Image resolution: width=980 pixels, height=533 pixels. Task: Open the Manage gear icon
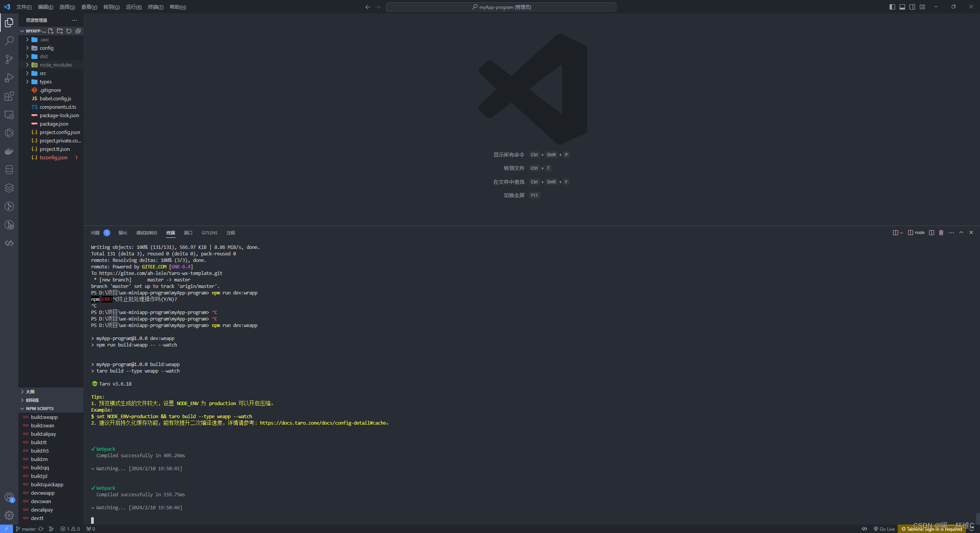[x=9, y=515]
